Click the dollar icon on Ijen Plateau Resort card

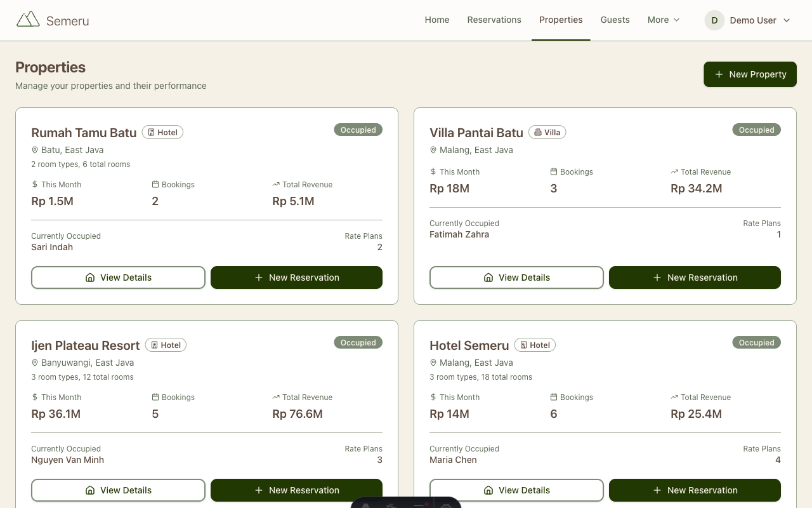pyautogui.click(x=35, y=398)
